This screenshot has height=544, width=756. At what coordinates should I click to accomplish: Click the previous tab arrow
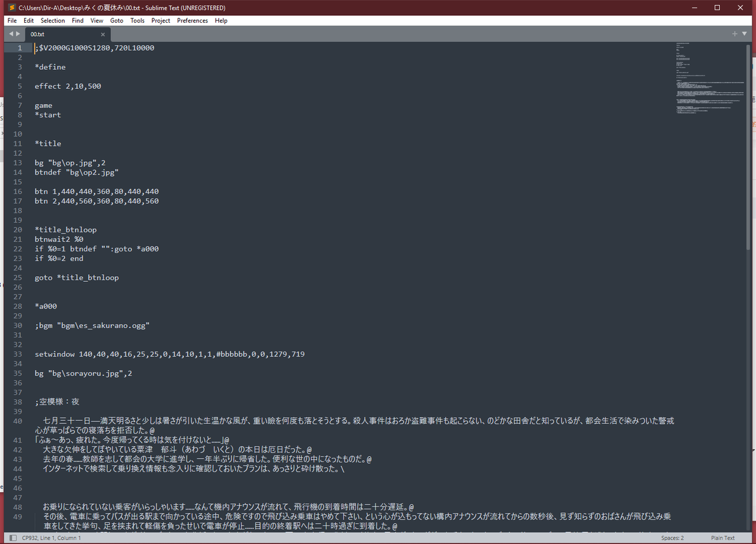click(11, 34)
